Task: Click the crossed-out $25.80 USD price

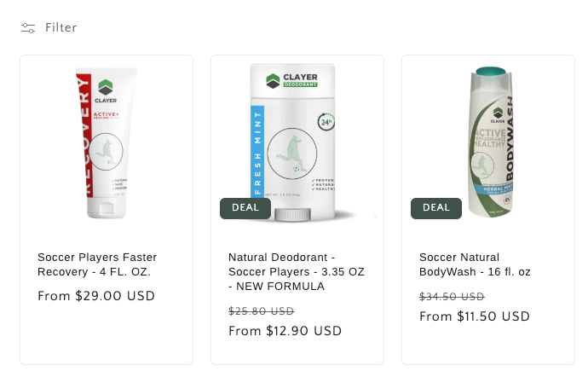Action: click(262, 311)
